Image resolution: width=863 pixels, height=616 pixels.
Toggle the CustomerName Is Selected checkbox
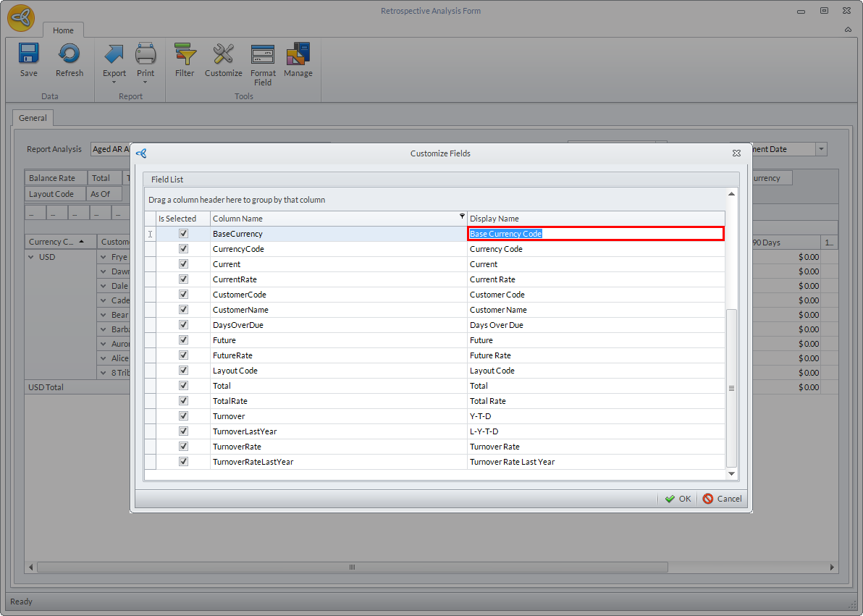click(x=184, y=310)
